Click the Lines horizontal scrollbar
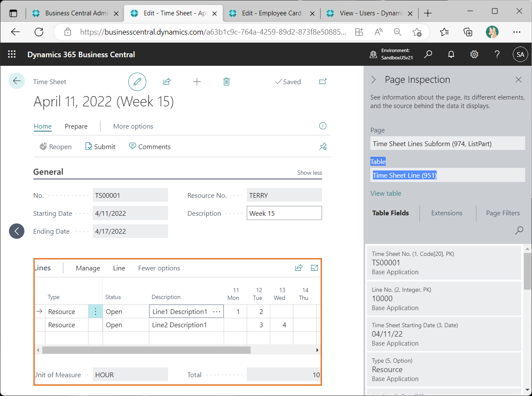 146,350
